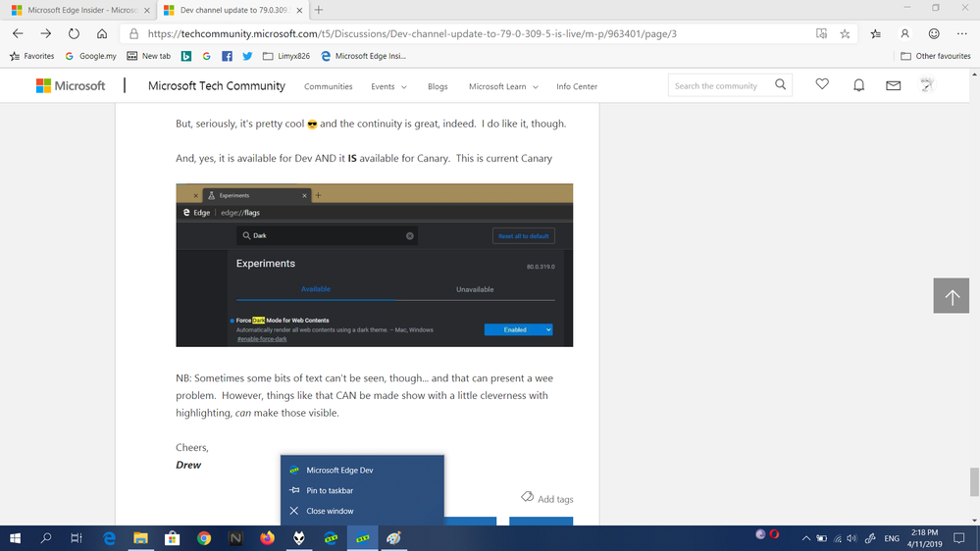
Task: Open the Twitter favorite icon
Action: 247,56
